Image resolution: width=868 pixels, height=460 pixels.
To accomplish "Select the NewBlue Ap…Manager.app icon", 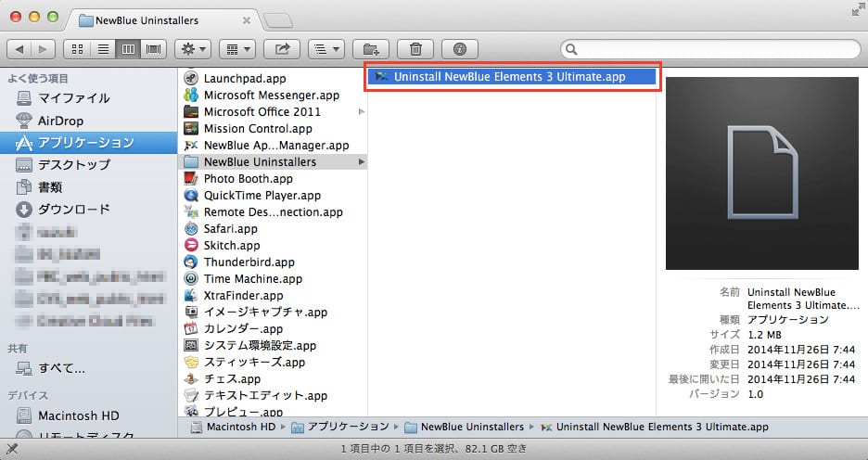I will tap(191, 145).
